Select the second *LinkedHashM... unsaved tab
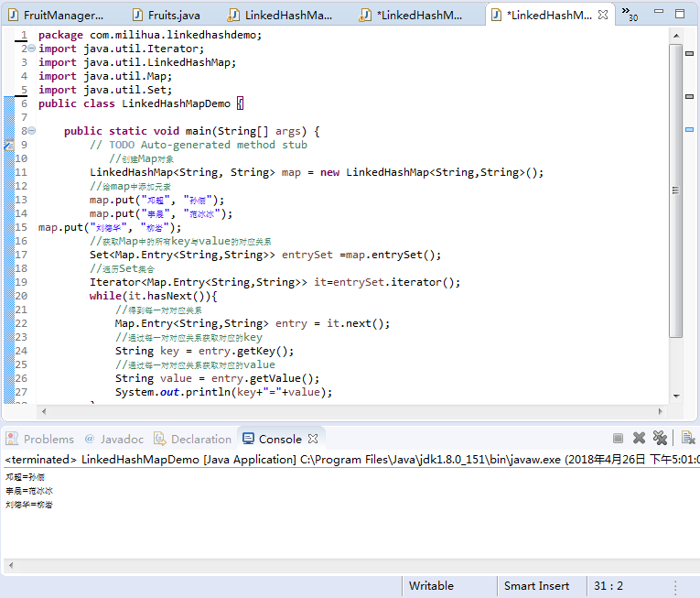700x598 pixels. pos(411,16)
